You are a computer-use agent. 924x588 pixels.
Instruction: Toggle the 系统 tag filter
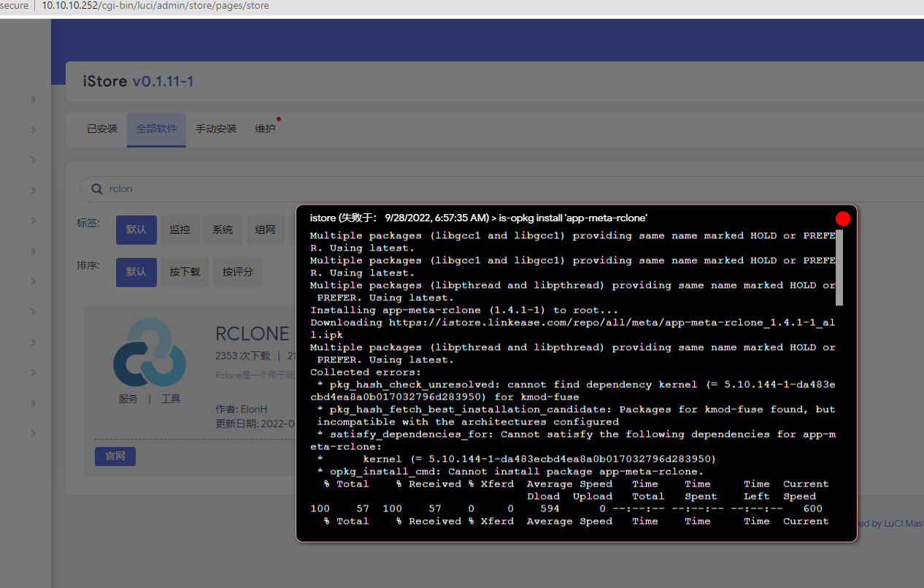point(222,229)
